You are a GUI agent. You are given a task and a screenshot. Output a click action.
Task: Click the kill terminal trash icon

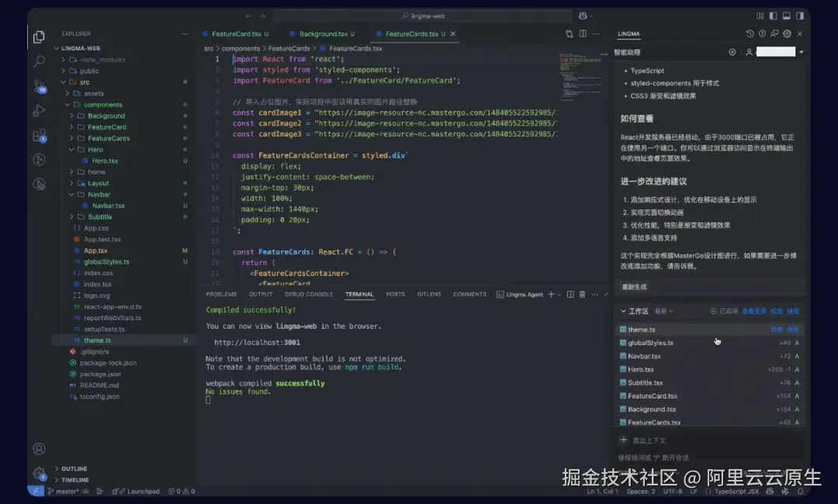pos(582,294)
